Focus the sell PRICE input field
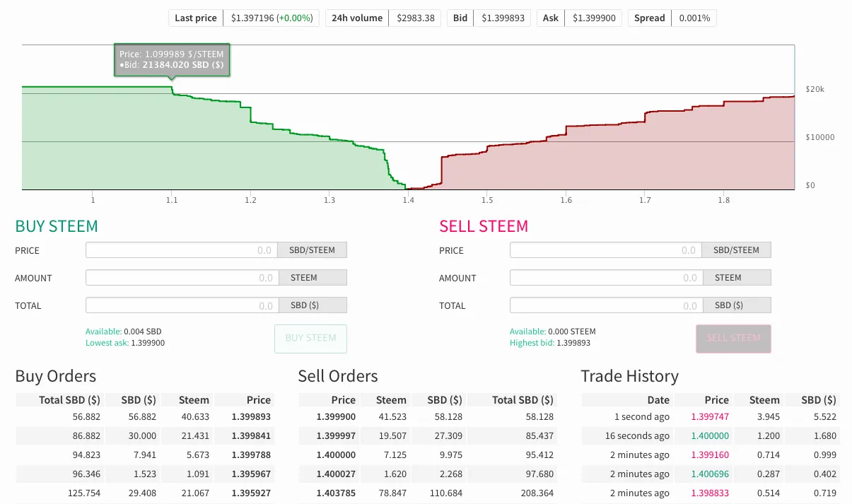The image size is (852, 504). pyautogui.click(x=605, y=250)
